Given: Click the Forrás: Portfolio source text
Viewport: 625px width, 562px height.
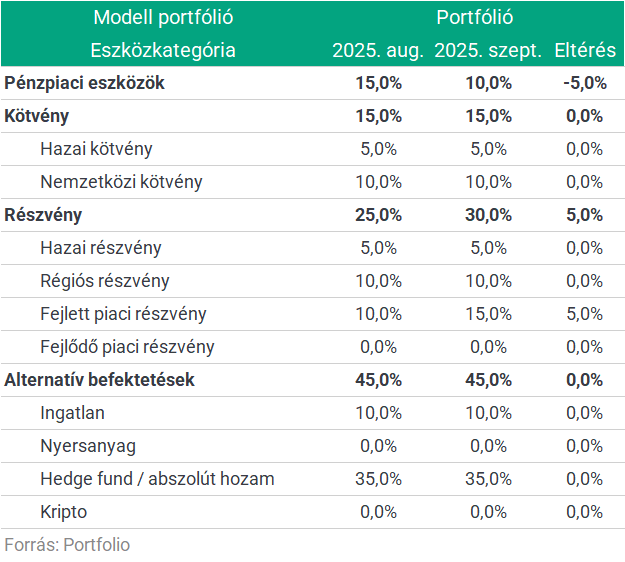Looking at the screenshot, I should (x=67, y=545).
